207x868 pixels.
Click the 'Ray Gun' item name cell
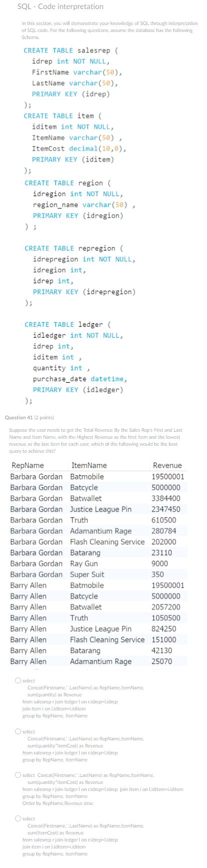tap(84, 563)
